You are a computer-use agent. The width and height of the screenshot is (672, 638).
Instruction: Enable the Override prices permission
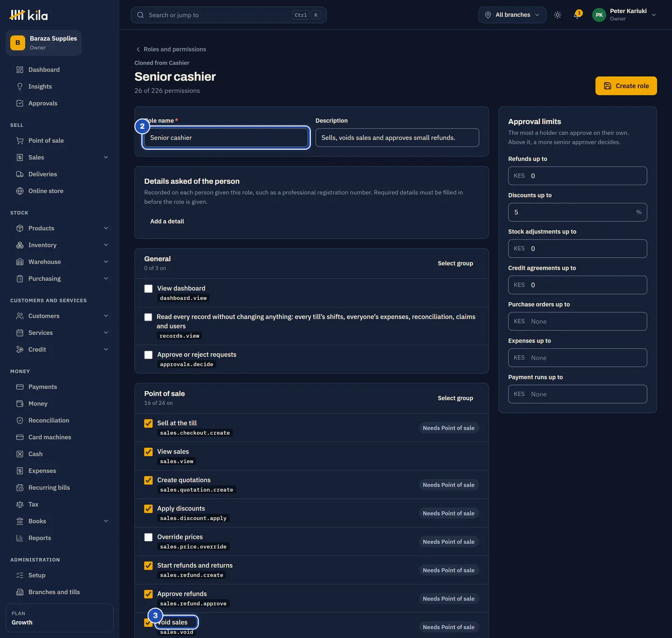[x=148, y=537]
